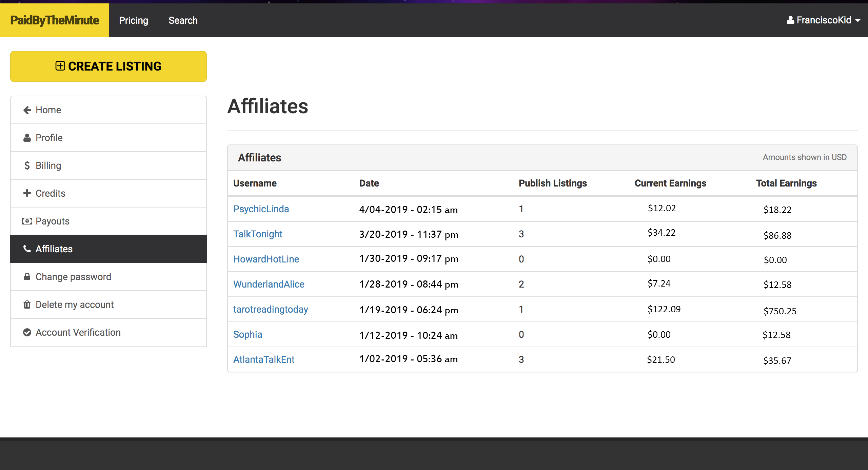
Task: Click the plus icon beside Credits
Action: pyautogui.click(x=27, y=193)
